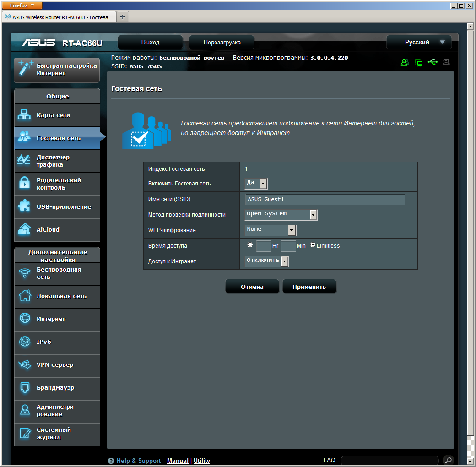Expand the Open System authentication dropdown
Screen dimensions: 476x467
(281, 214)
